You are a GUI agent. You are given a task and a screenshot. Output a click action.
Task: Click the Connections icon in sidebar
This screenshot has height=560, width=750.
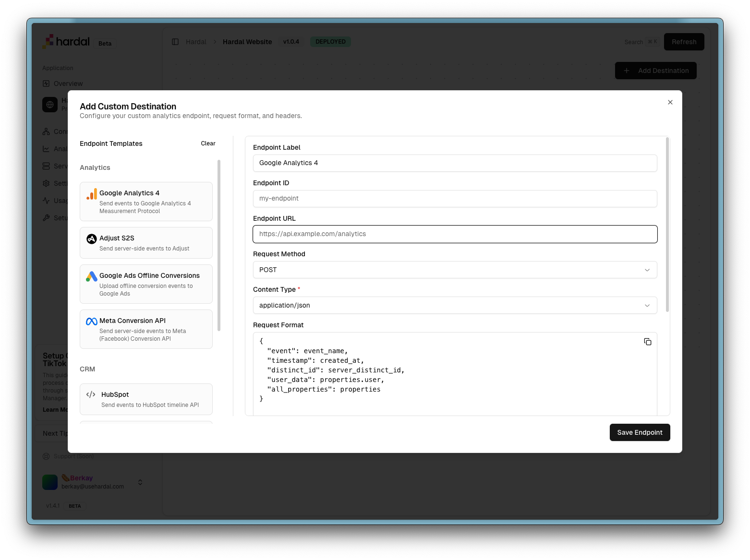pos(46,131)
